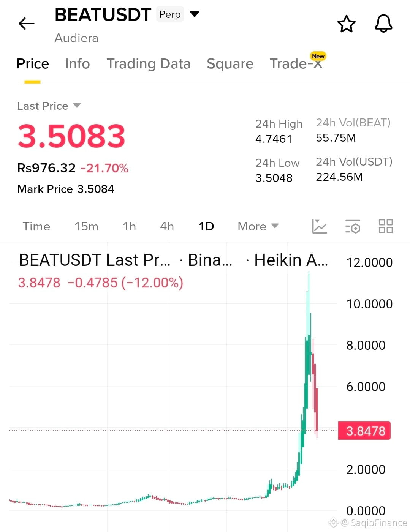
Task: Open the four-squares grid layout icon
Action: [x=386, y=226]
